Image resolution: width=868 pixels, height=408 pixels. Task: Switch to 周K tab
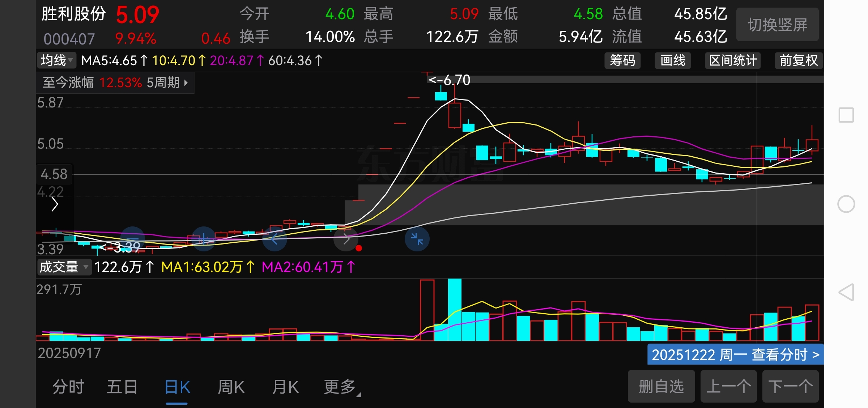coord(231,387)
